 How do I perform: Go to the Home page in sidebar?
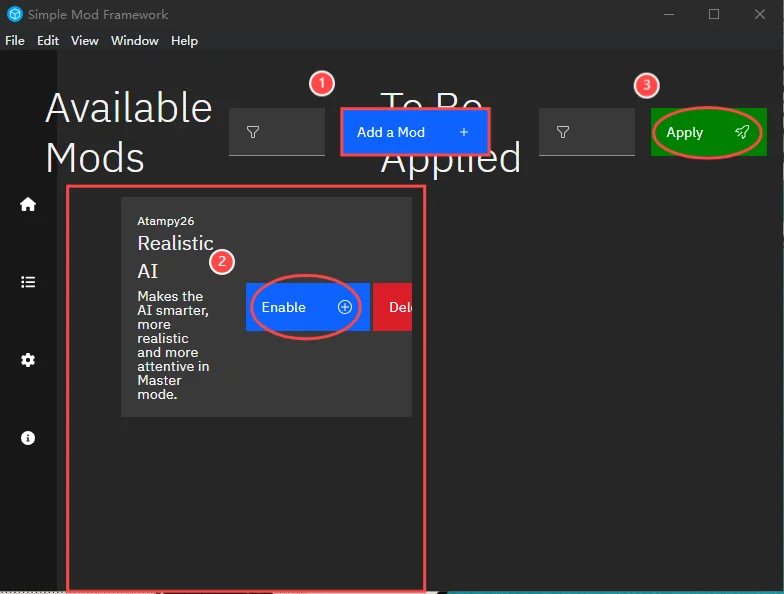(x=28, y=204)
